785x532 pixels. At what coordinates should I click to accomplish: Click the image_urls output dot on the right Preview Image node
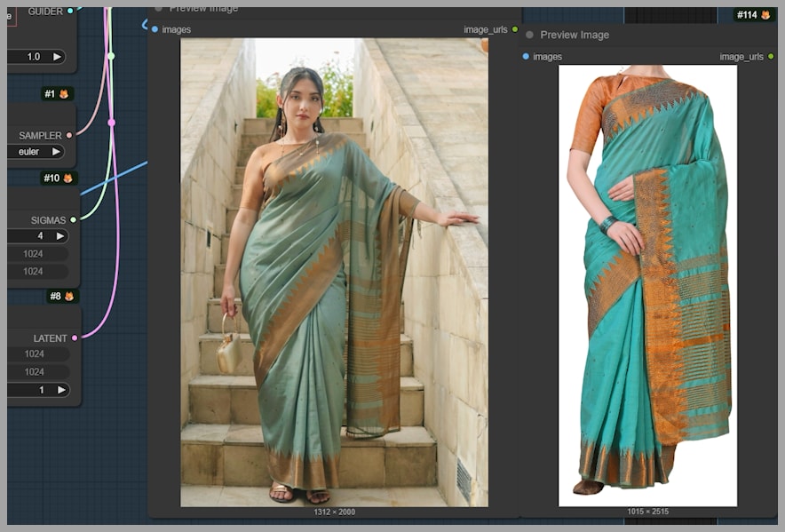pyautogui.click(x=771, y=57)
